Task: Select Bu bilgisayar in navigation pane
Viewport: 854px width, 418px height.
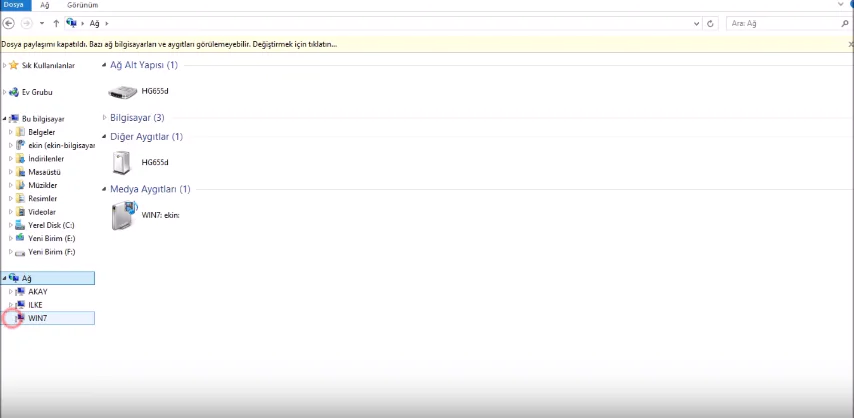Action: (43, 119)
